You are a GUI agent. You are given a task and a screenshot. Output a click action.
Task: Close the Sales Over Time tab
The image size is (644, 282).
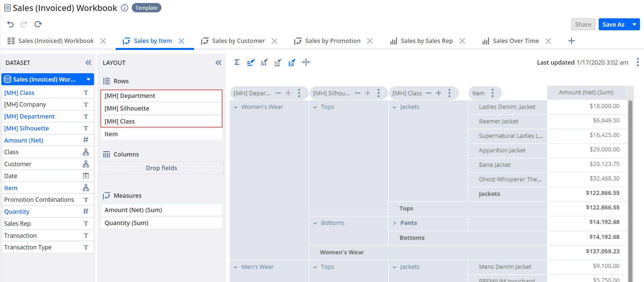click(548, 41)
